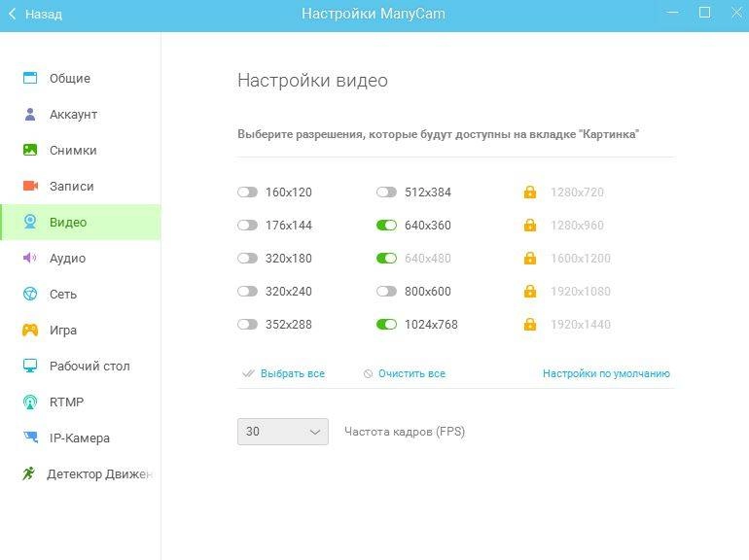749x560 pixels.
Task: Toggle the 640x480 resolution switch
Action: [386, 259]
